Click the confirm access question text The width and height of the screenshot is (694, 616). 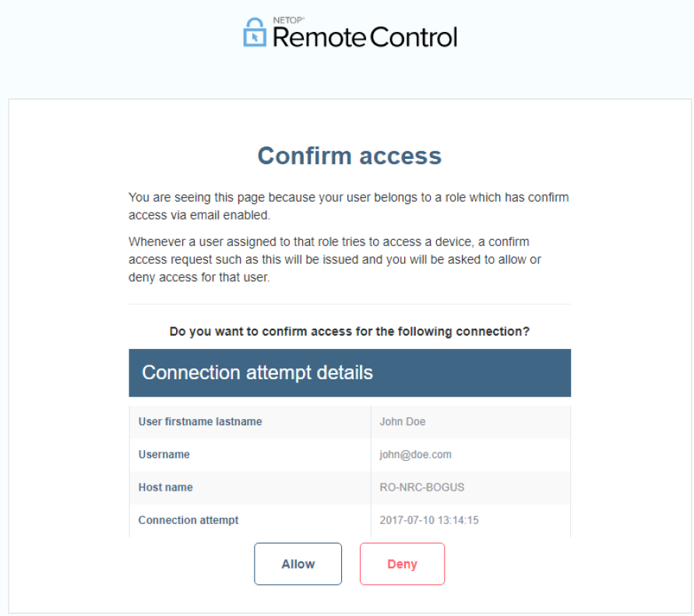(349, 332)
